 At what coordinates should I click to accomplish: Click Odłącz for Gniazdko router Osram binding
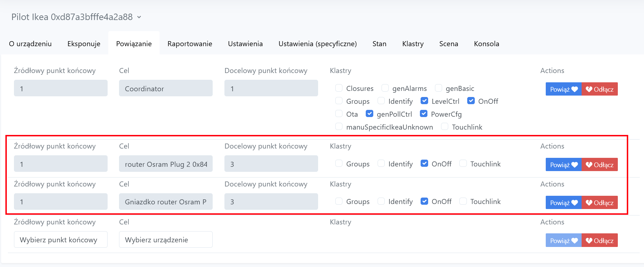pyautogui.click(x=600, y=203)
